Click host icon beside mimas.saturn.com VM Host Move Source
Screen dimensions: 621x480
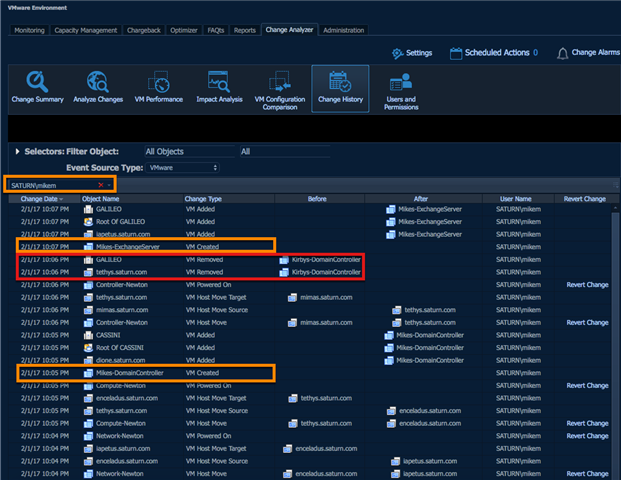click(x=88, y=310)
